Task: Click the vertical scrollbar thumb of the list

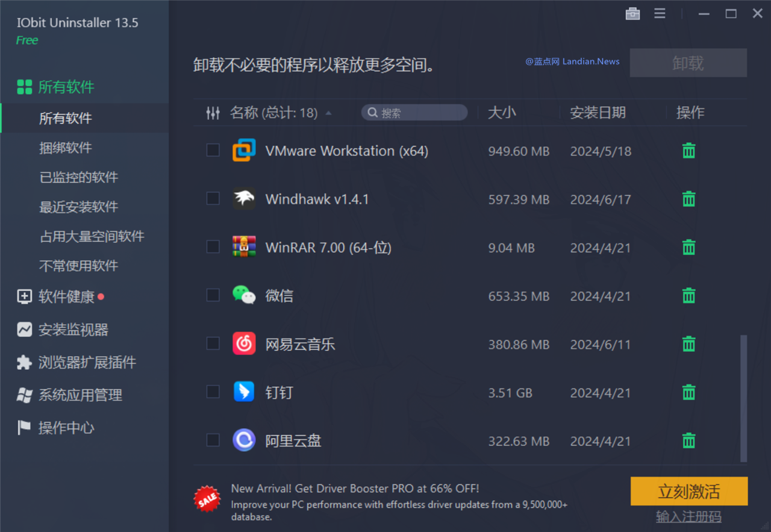Action: (x=744, y=398)
